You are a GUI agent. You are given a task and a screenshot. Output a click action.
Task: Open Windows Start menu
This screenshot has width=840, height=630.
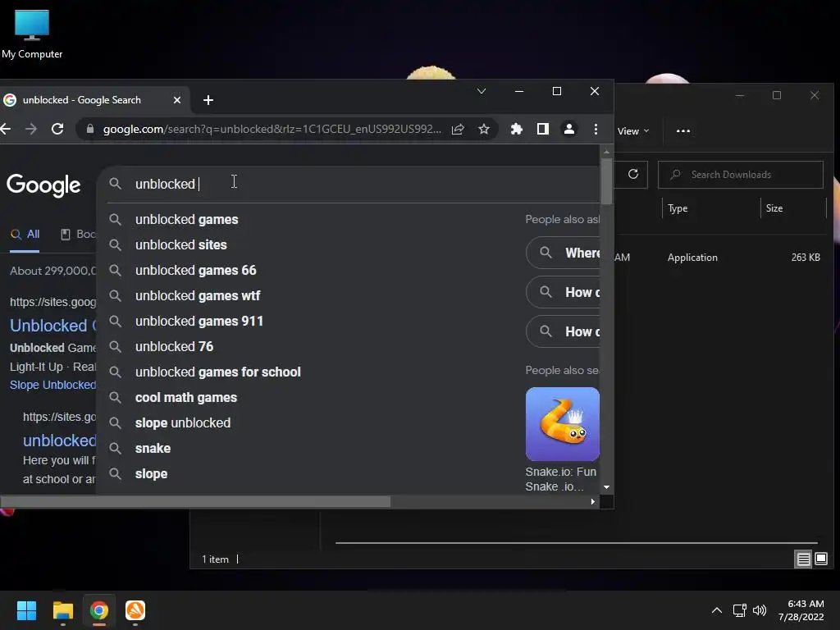pyautogui.click(x=26, y=610)
